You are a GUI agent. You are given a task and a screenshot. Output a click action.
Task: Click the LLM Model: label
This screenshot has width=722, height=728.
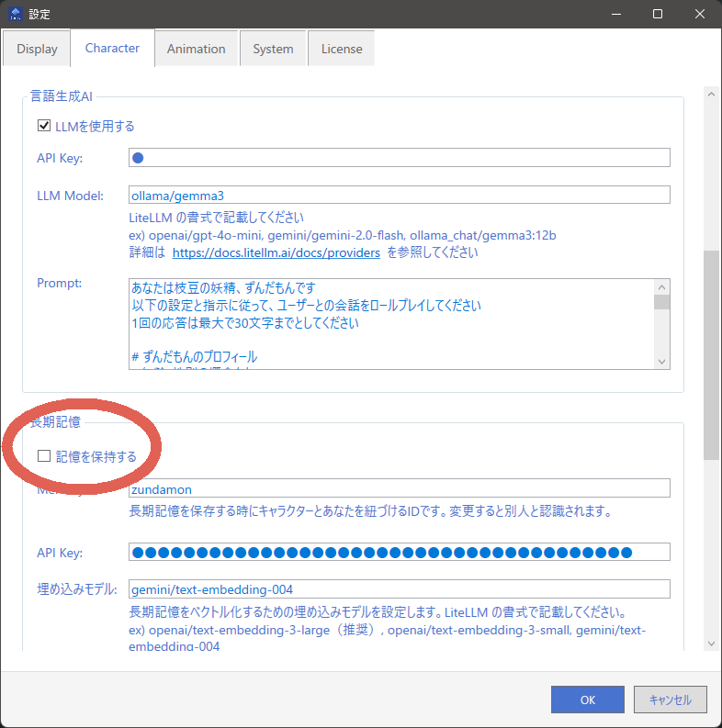point(70,196)
